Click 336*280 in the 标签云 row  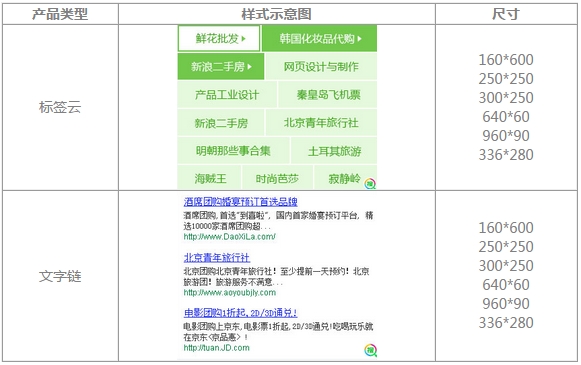(x=506, y=155)
